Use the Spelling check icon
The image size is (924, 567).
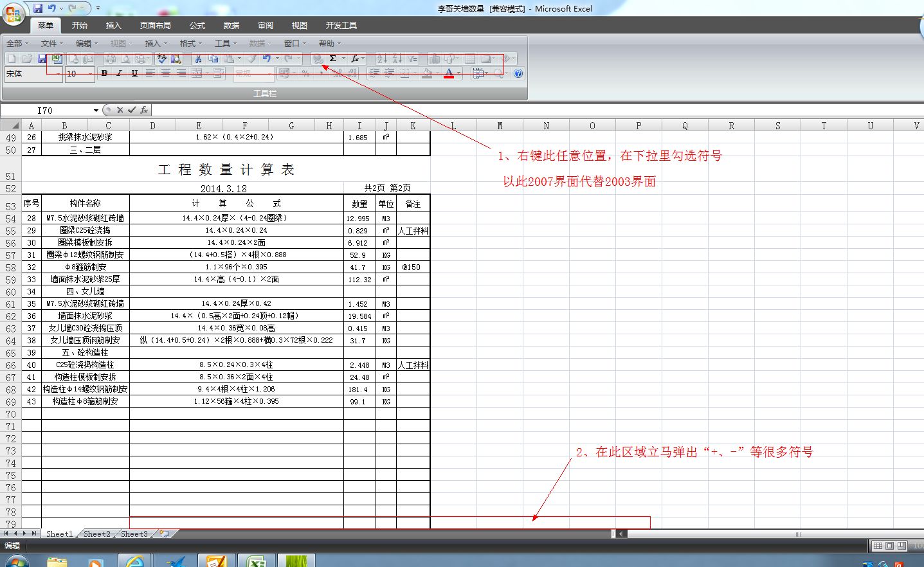(160, 58)
